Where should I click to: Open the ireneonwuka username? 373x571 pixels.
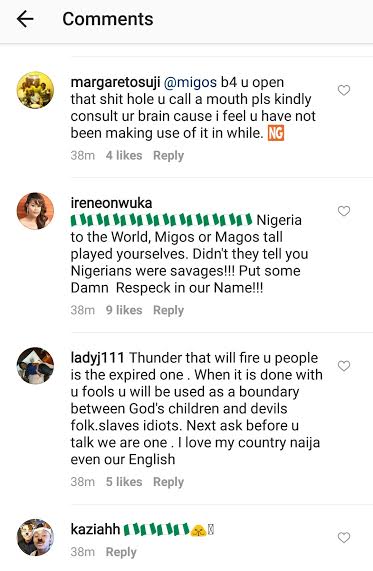click(x=111, y=203)
